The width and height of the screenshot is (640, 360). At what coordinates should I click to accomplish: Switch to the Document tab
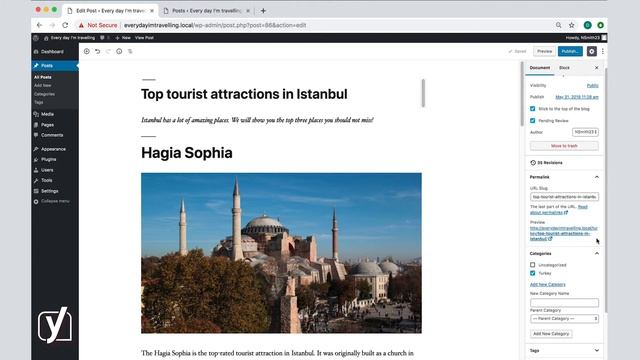tap(540, 68)
